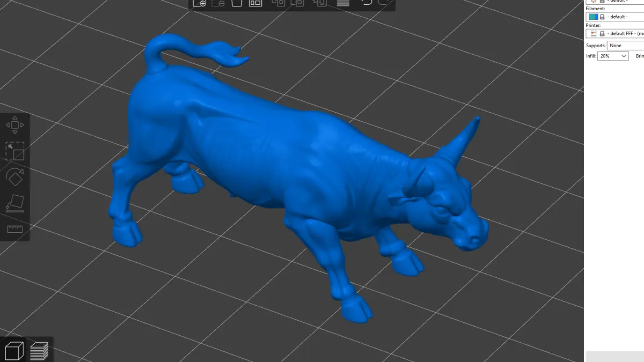Open the Printer preset dropdown
Viewport: 644px width, 362px height.
click(615, 33)
